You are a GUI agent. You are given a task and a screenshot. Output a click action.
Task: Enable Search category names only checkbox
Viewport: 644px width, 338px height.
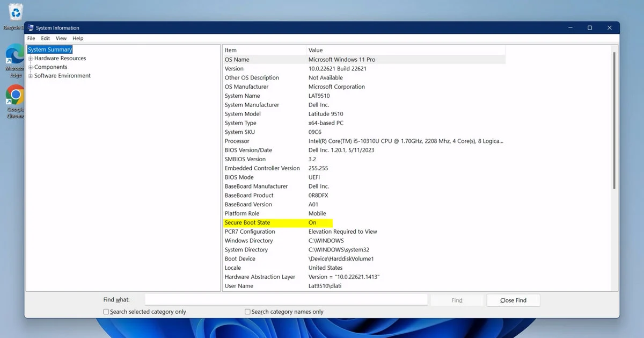point(247,312)
